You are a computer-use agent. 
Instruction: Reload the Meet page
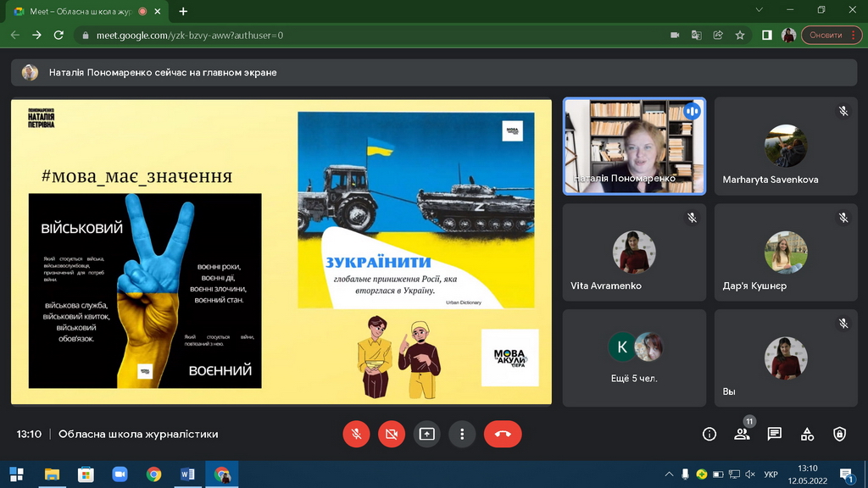point(58,35)
